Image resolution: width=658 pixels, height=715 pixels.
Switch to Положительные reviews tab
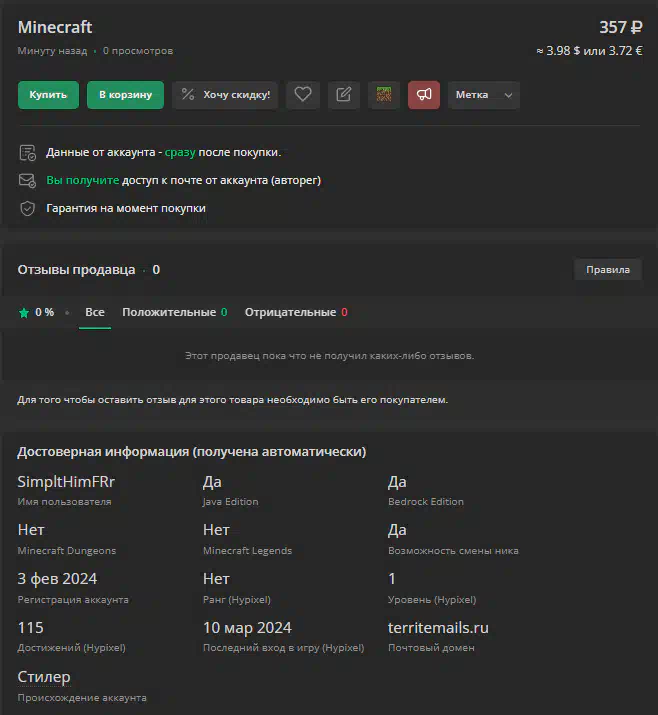pyautogui.click(x=175, y=312)
